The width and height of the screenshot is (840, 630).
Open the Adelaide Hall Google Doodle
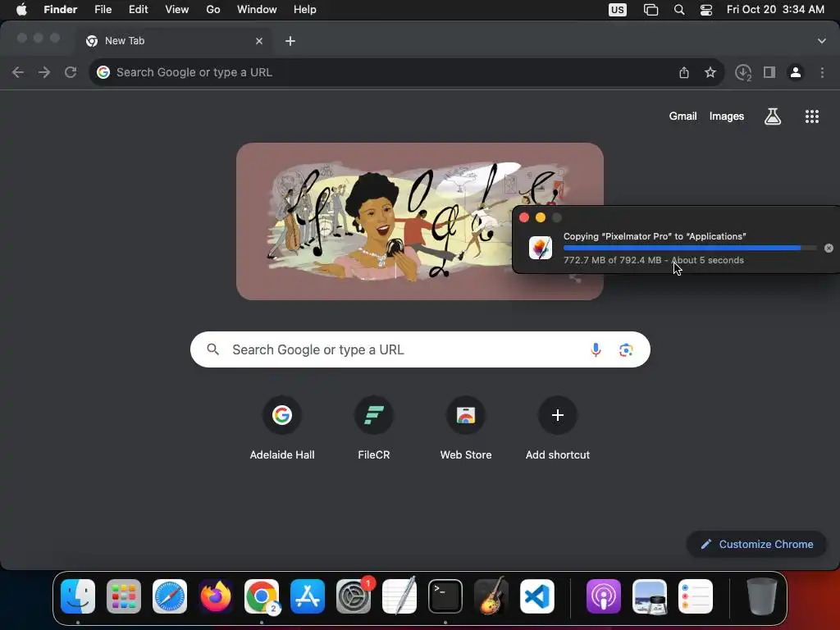tap(420, 221)
